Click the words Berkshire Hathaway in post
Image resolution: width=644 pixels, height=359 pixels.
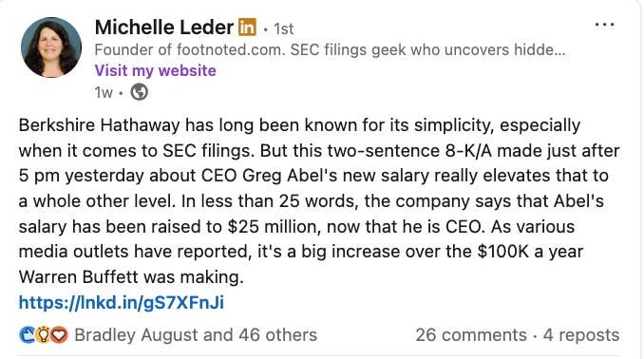pyautogui.click(x=99, y=125)
